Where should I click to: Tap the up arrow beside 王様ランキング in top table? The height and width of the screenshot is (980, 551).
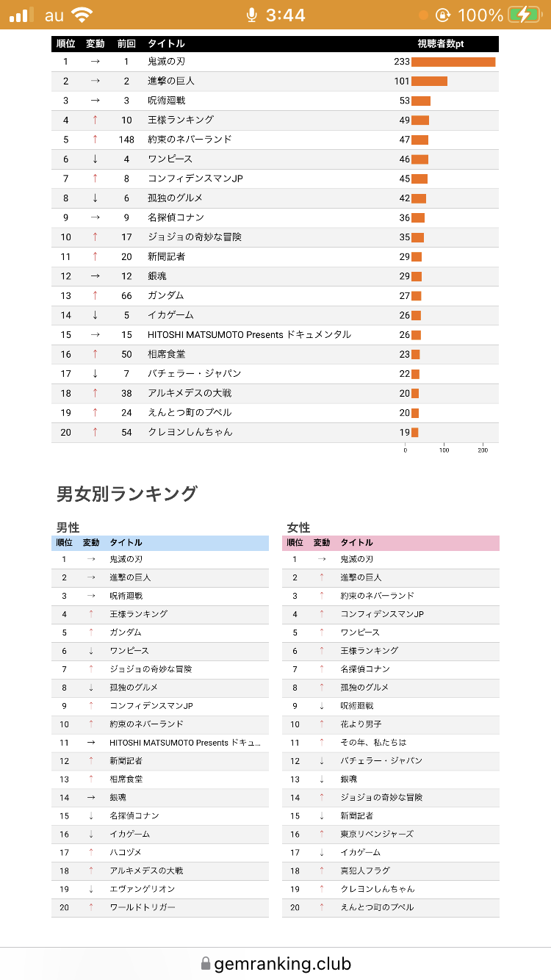point(95,120)
